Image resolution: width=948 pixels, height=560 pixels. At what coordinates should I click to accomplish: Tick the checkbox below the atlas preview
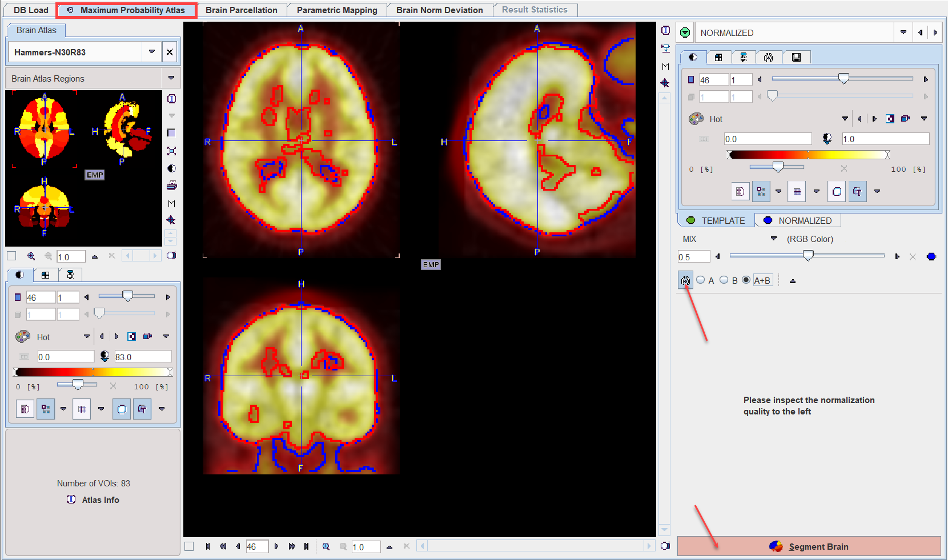(11, 256)
